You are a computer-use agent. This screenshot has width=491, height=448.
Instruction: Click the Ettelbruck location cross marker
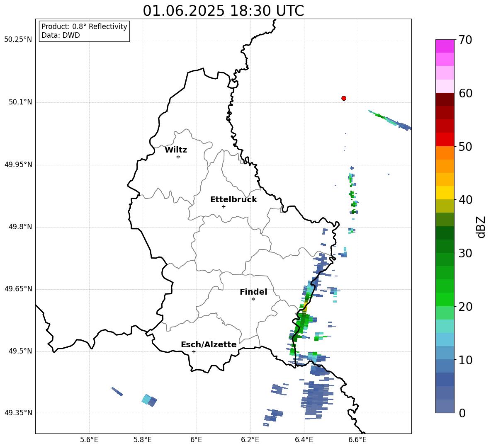point(224,206)
